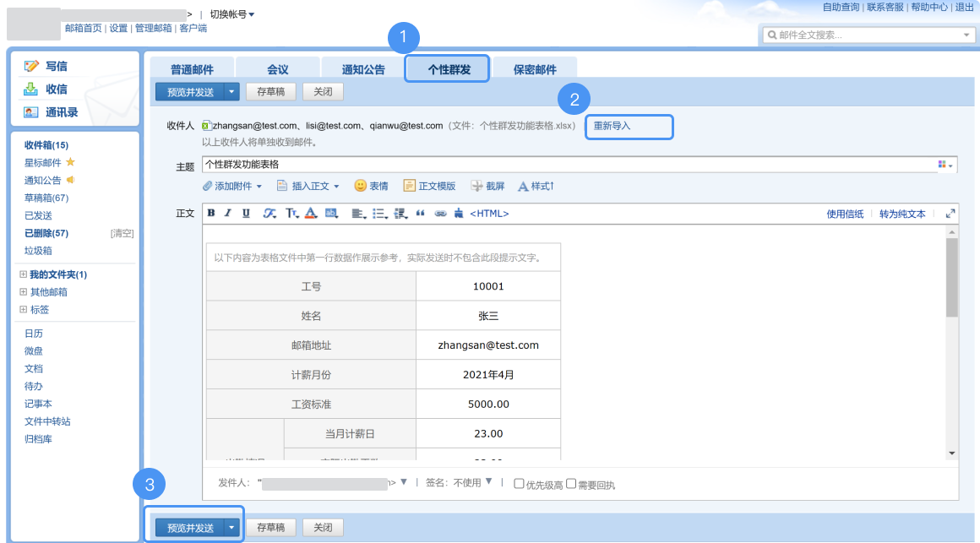Click the Bold formatting icon
The height and width of the screenshot is (543, 980).
pos(211,214)
